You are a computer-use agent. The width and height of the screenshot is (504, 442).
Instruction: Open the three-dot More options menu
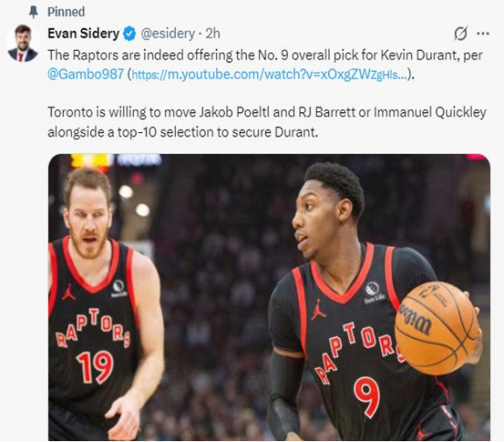click(483, 33)
